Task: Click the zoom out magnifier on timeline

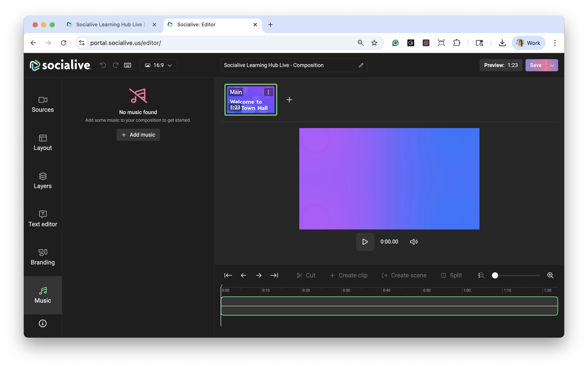Action: (481, 275)
